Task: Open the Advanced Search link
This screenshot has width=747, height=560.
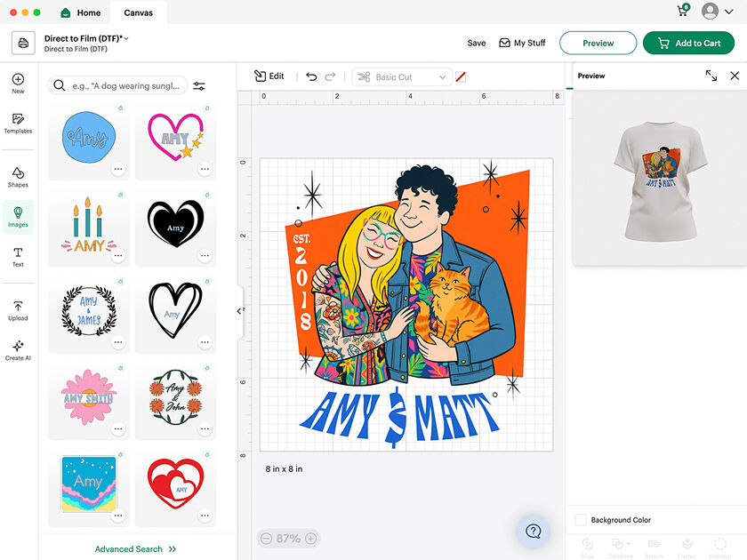Action: coord(135,549)
